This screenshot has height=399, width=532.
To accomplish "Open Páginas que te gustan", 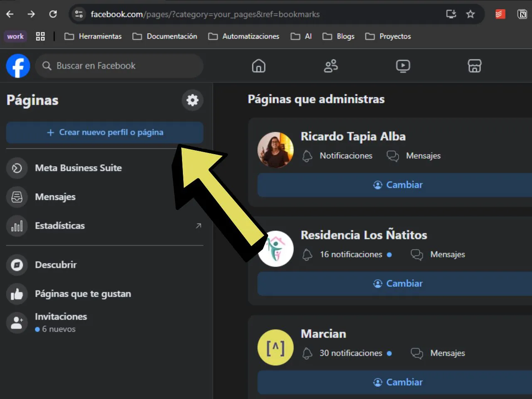I will pos(105,294).
